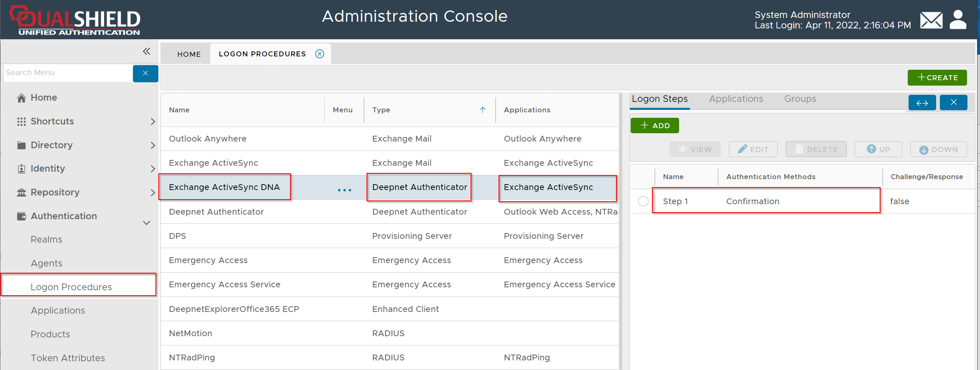Collapse the Authentication menu section
Screen dimensions: 980x370
(x=147, y=223)
